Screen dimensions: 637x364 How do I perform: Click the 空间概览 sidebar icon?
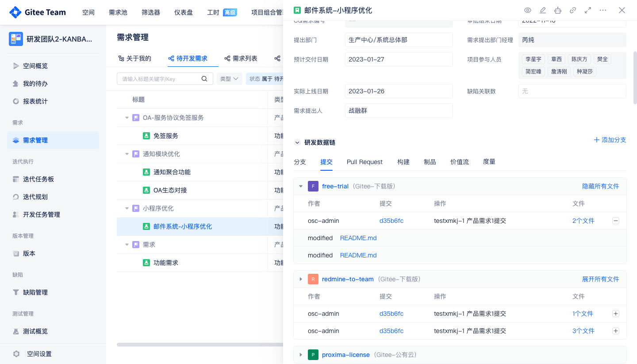coord(16,66)
